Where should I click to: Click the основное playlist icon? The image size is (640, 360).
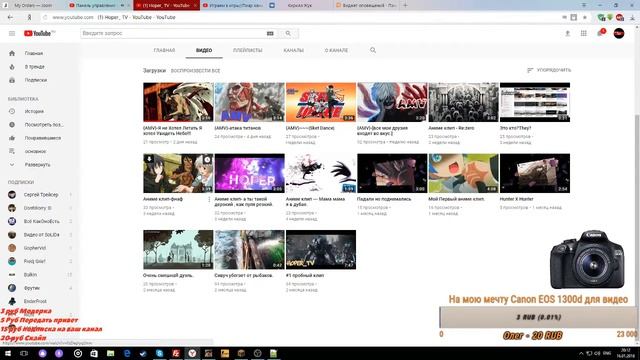click(x=12, y=151)
